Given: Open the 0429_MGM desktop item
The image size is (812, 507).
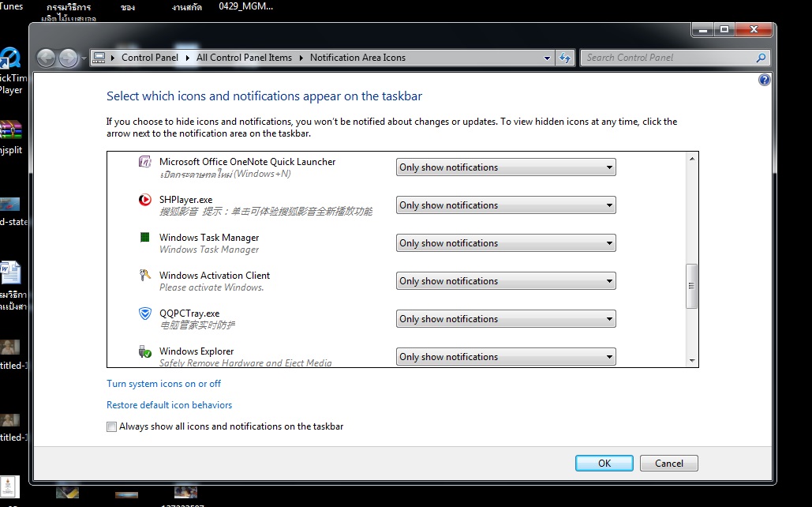Looking at the screenshot, I should (245, 6).
